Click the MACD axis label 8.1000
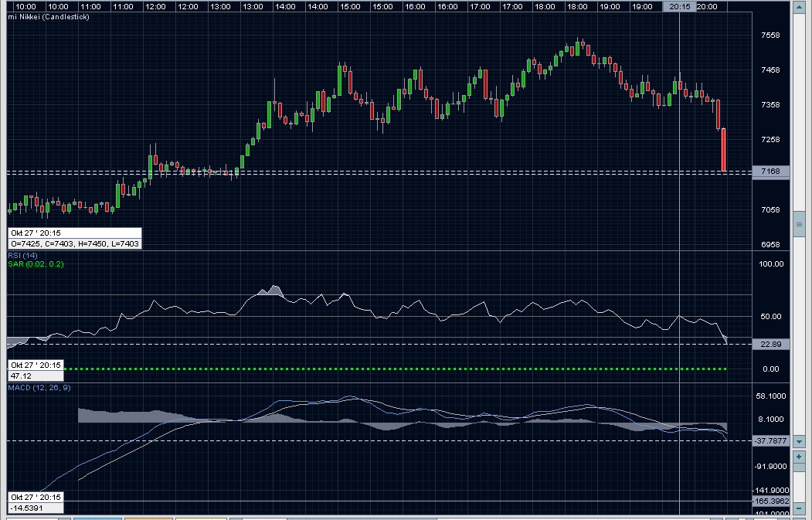Viewport: 812px width, 520px height. (771, 419)
